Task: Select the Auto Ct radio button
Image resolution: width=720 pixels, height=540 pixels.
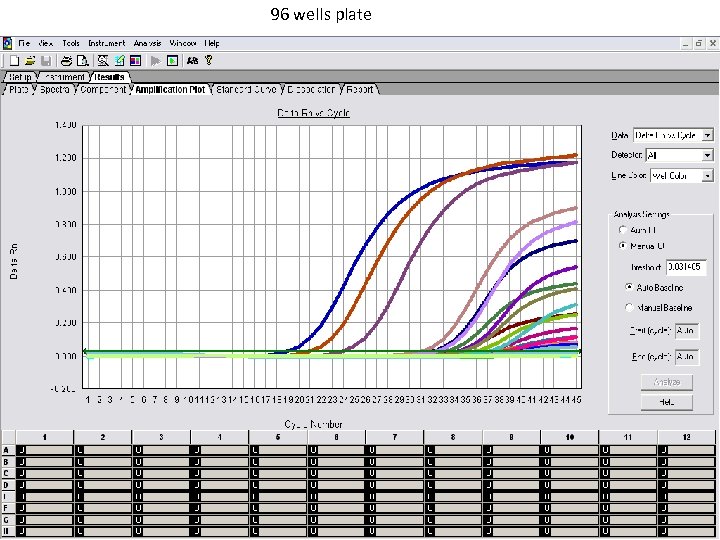Action: click(x=623, y=230)
